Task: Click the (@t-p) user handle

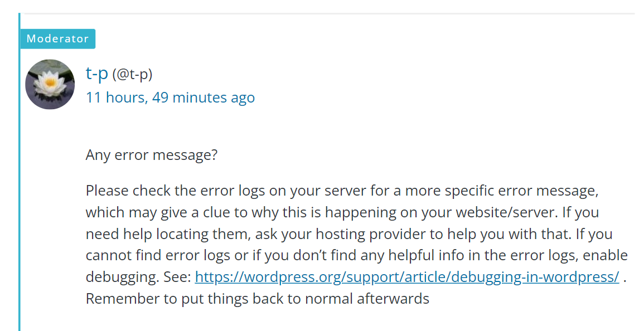Action: click(x=132, y=74)
